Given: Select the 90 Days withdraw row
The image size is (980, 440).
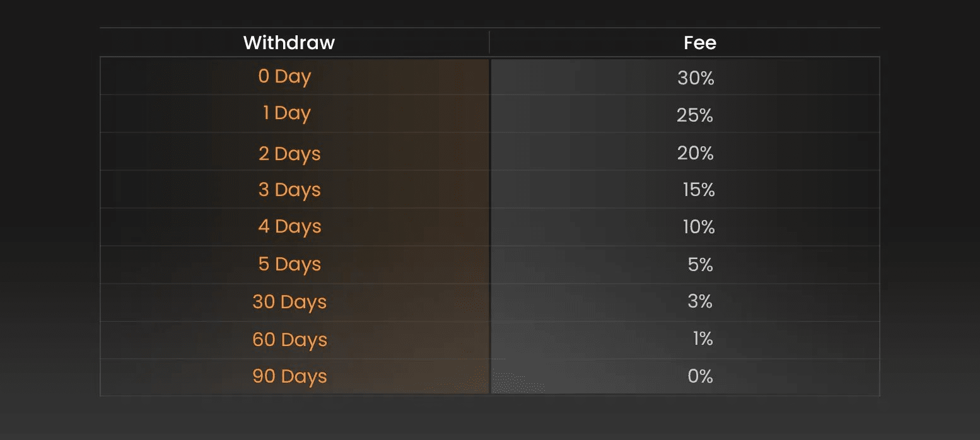Looking at the screenshot, I should (289, 376).
